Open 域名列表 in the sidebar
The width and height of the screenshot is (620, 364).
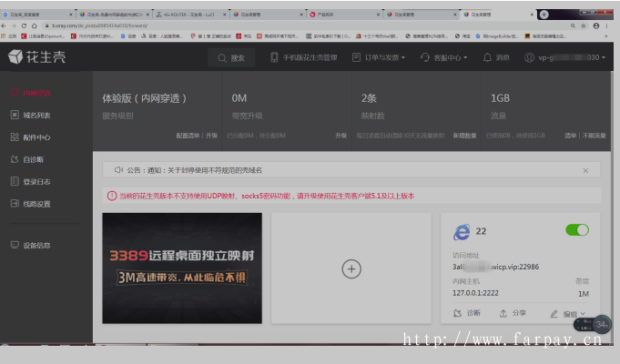[x=36, y=116]
